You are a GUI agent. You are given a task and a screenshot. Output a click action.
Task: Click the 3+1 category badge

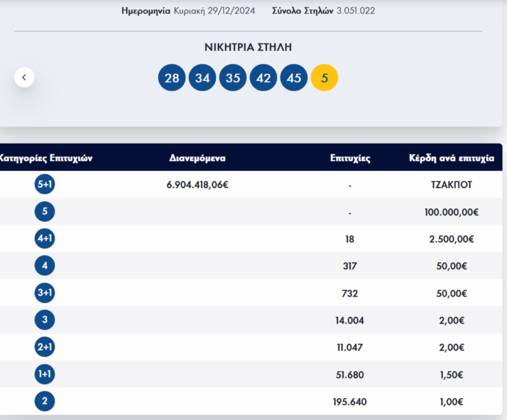point(45,293)
